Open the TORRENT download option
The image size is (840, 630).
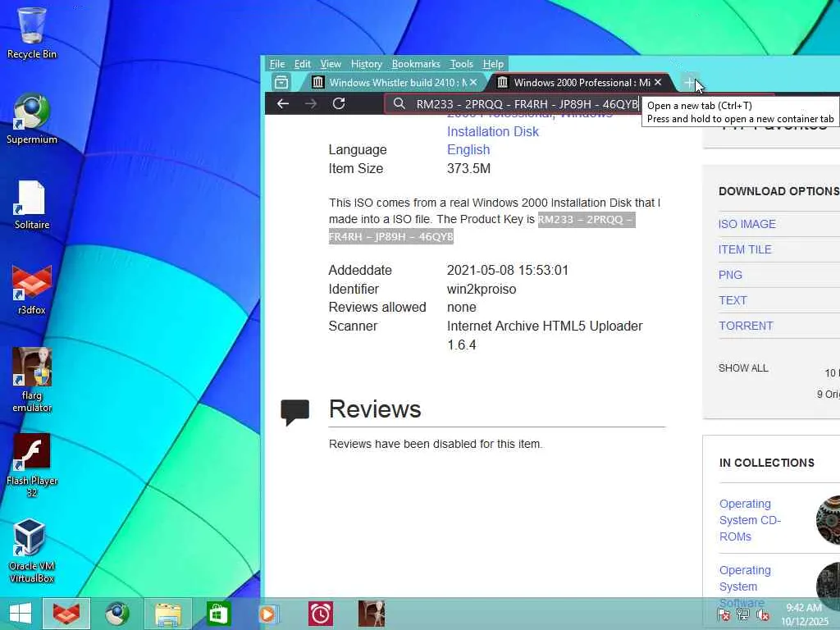coord(746,326)
